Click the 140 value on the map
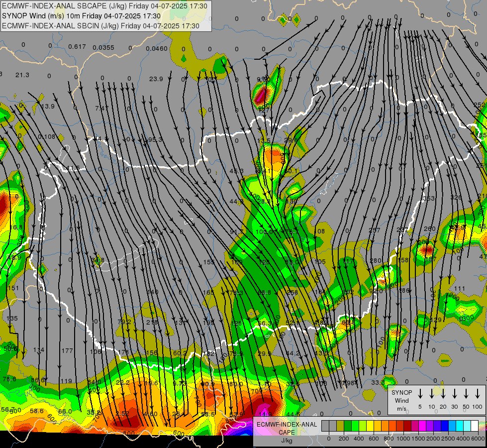487x448 pixels. [x=153, y=292]
